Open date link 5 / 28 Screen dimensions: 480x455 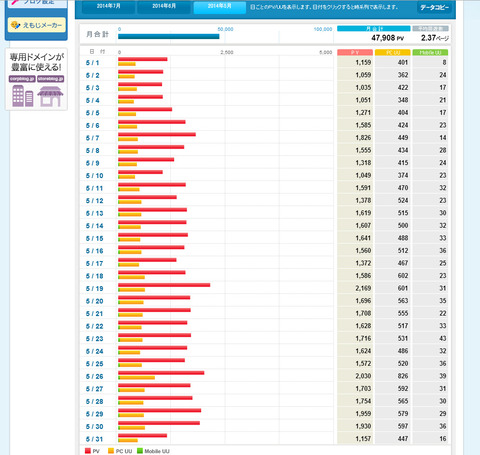[x=94, y=401]
